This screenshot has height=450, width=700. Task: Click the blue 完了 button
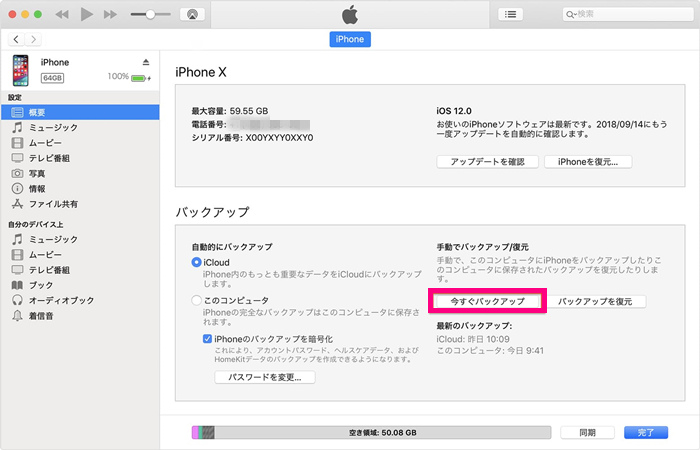tap(646, 433)
